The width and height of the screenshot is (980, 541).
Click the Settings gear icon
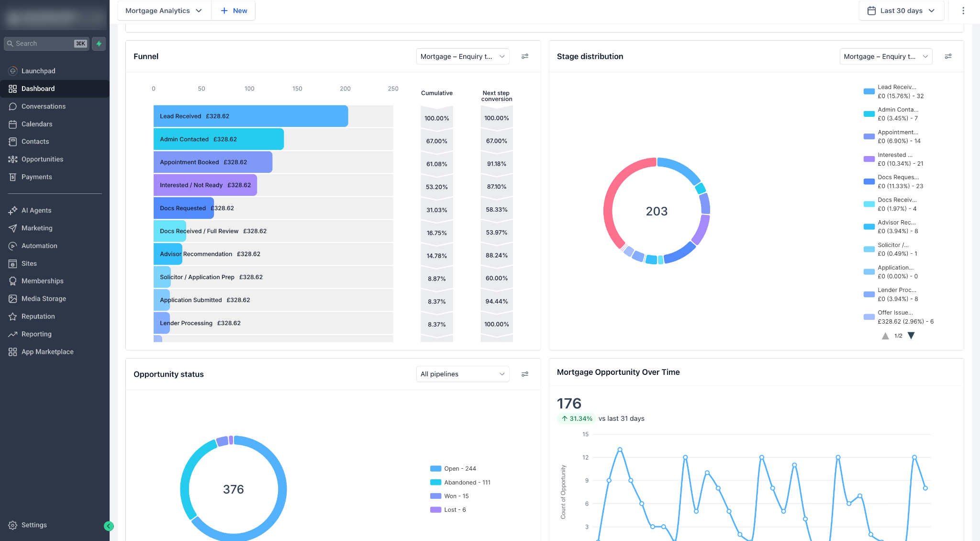tap(13, 525)
